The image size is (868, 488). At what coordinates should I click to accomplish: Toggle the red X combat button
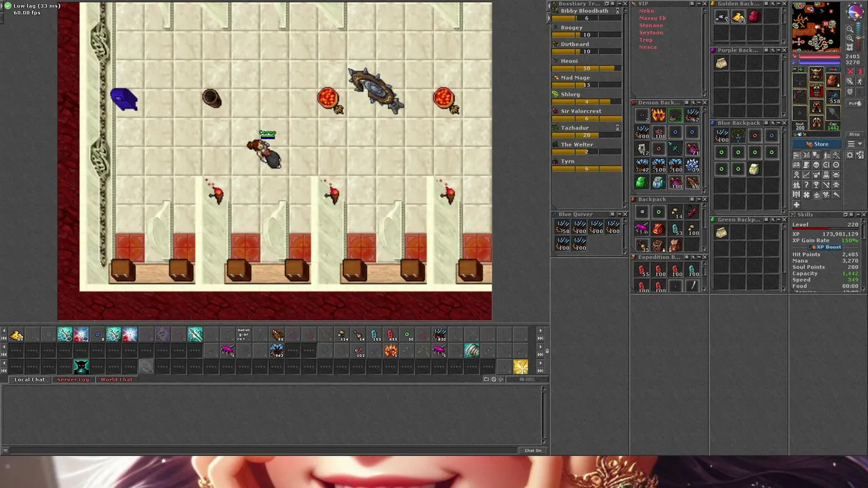click(850, 70)
